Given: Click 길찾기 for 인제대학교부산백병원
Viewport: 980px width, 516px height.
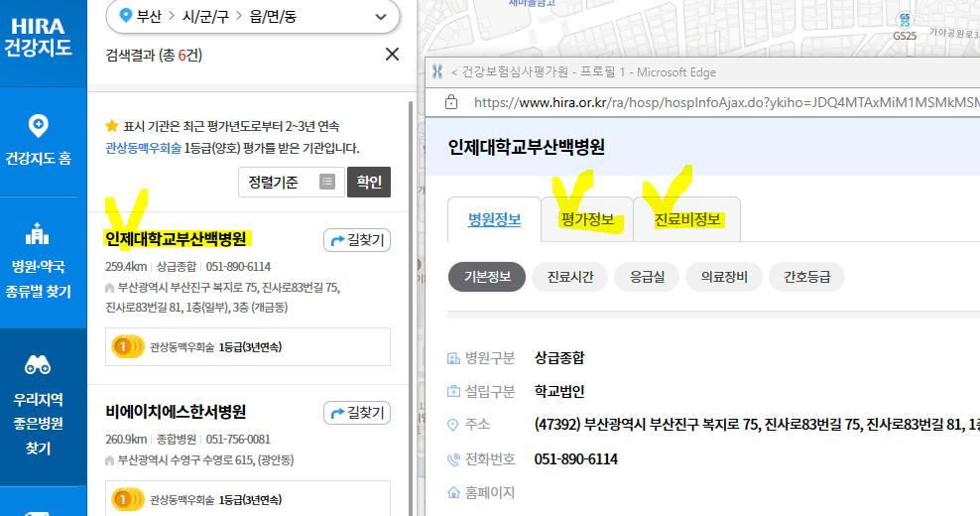Looking at the screenshot, I should click(357, 240).
